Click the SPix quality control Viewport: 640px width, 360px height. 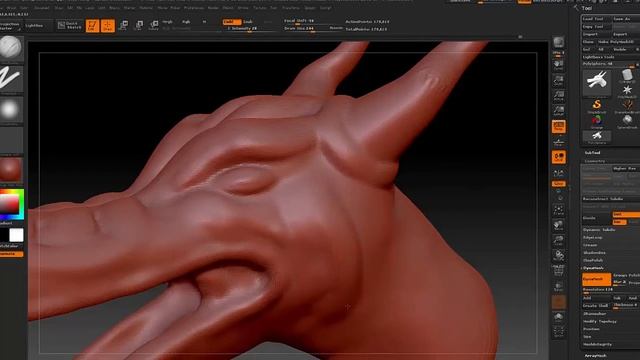click(558, 53)
